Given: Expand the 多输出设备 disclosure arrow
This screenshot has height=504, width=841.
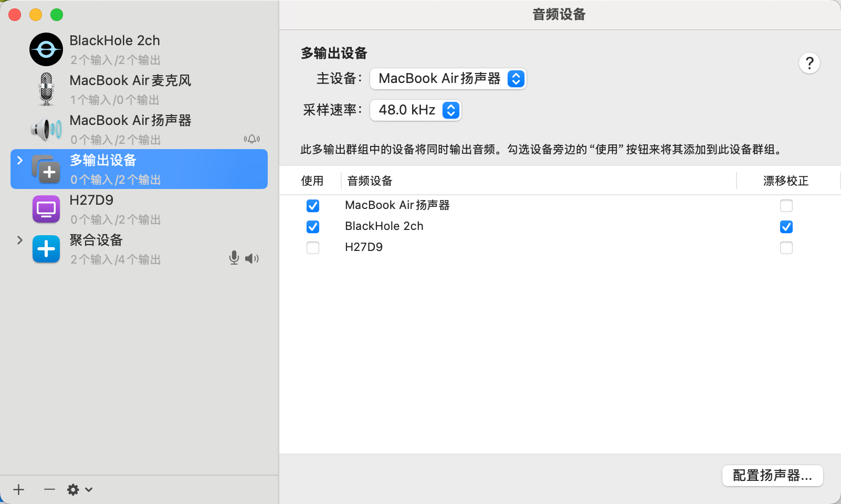Looking at the screenshot, I should [20, 160].
